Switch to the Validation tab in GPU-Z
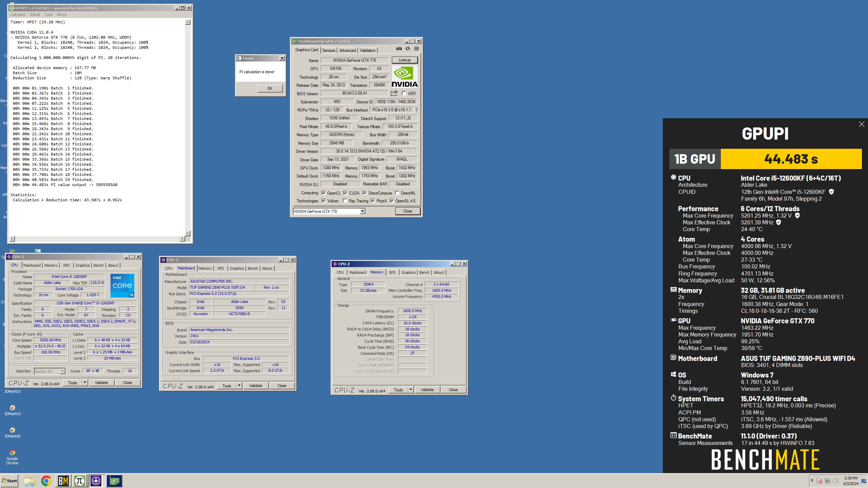Screen dimensions: 868x488 click(368, 50)
